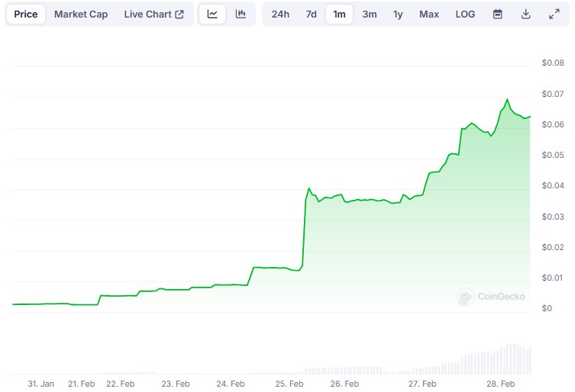
Task: Select the 1y time range
Action: [x=398, y=14]
